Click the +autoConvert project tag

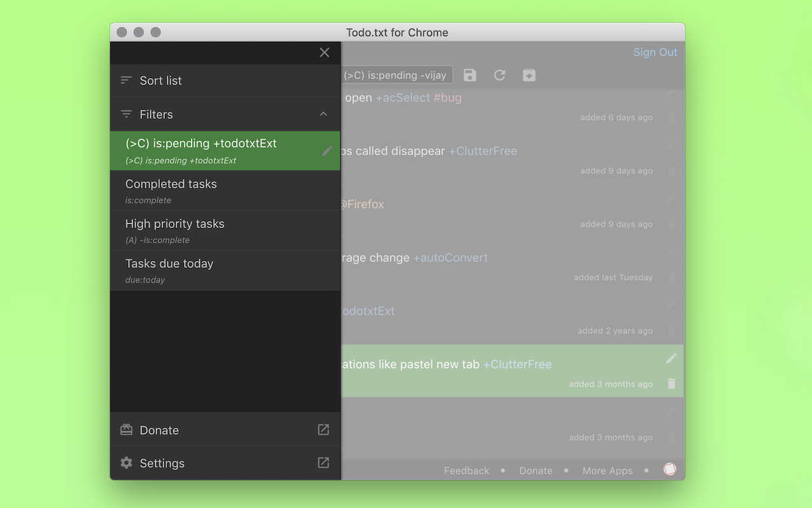point(450,258)
